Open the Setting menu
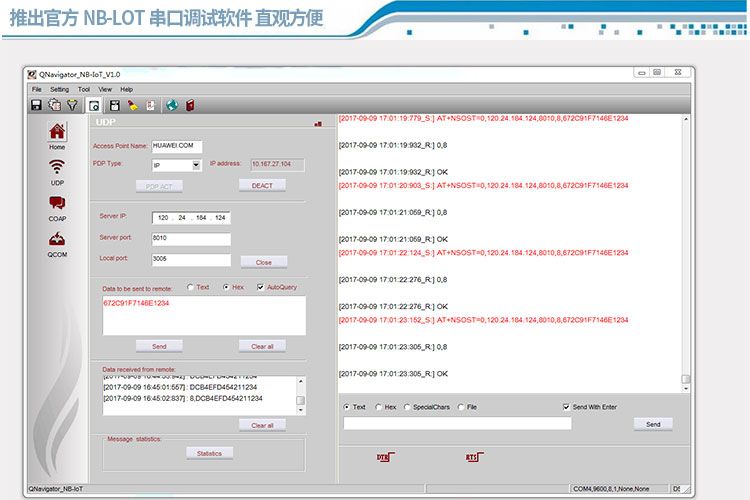Viewport: 750px width, 500px height. coord(59,89)
